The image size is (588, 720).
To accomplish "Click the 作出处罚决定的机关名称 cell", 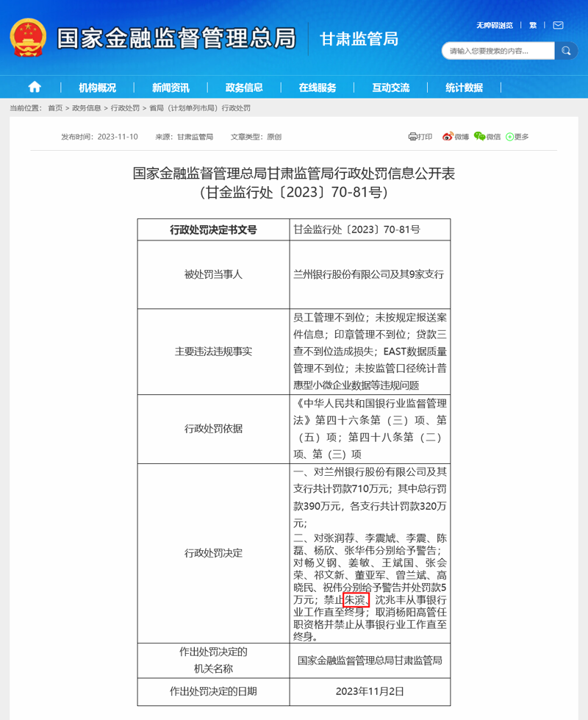I will click(213, 660).
